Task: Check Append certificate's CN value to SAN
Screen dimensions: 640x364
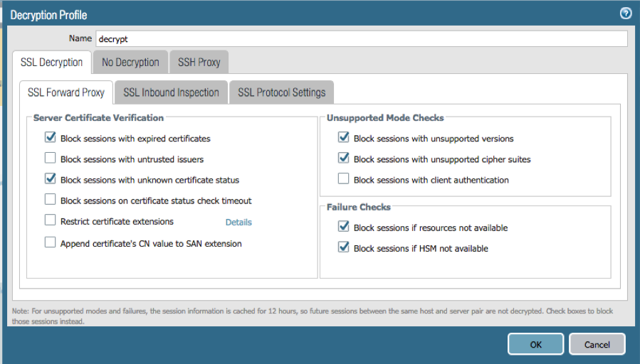Action: 50,242
